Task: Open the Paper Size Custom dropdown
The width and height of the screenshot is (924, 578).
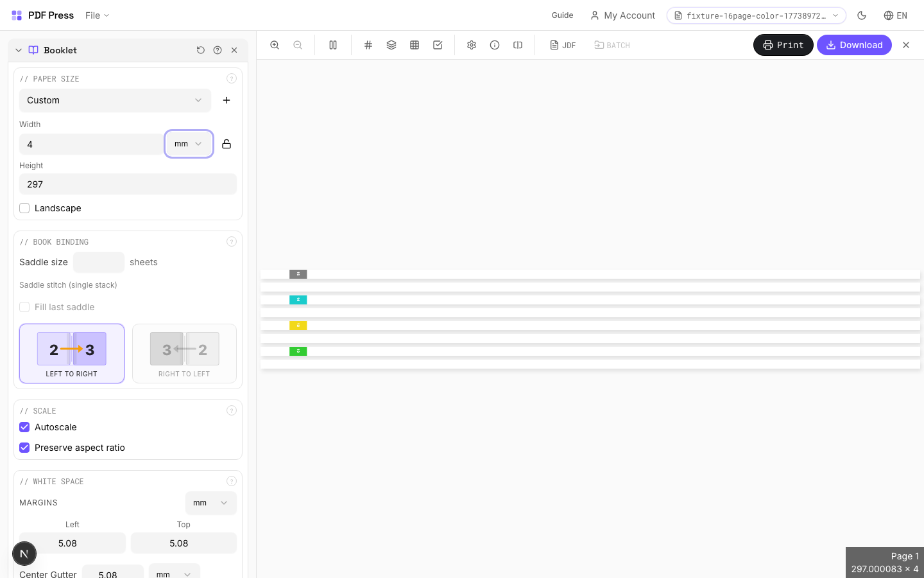Action: [x=115, y=100]
